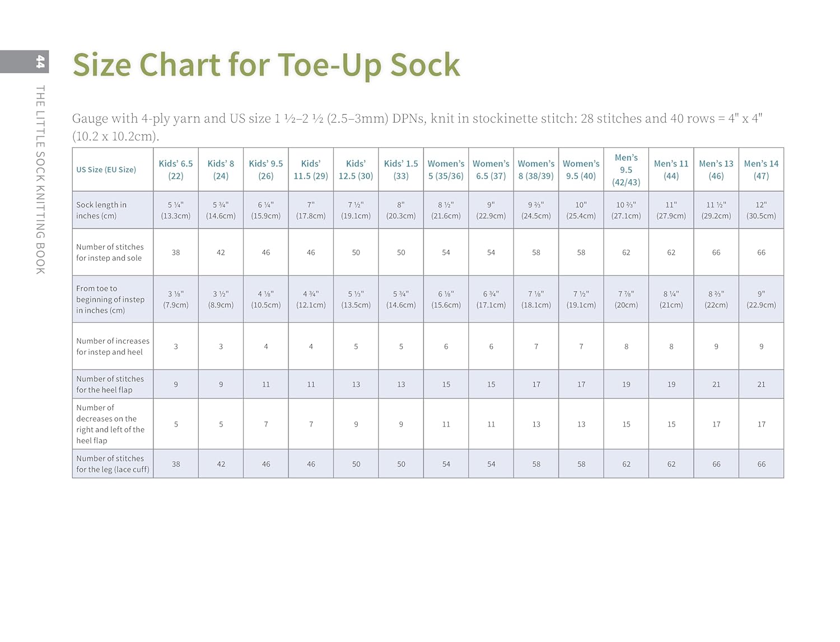Select the Kids' 6.5 (22) column header
The width and height of the screenshot is (840, 642).
click(x=176, y=170)
